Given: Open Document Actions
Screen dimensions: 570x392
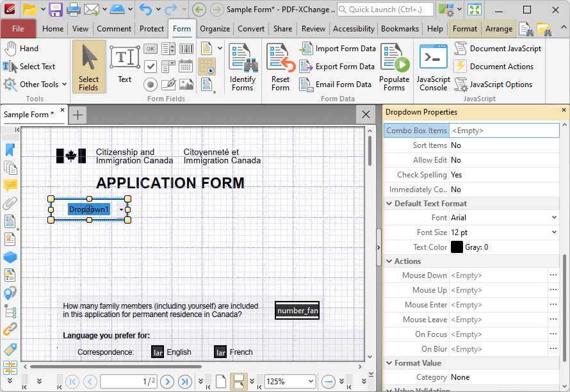Looking at the screenshot, I should tap(494, 67).
